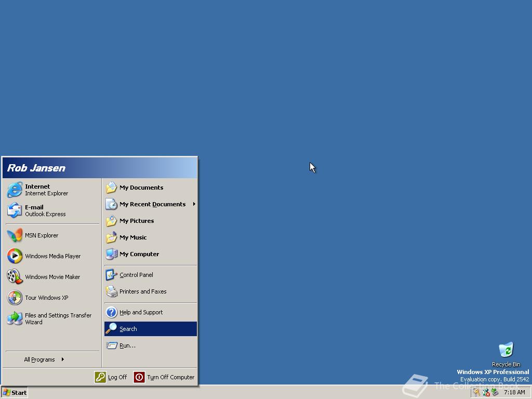Open Help and Support
The height and width of the screenshot is (399, 532).
click(151, 312)
